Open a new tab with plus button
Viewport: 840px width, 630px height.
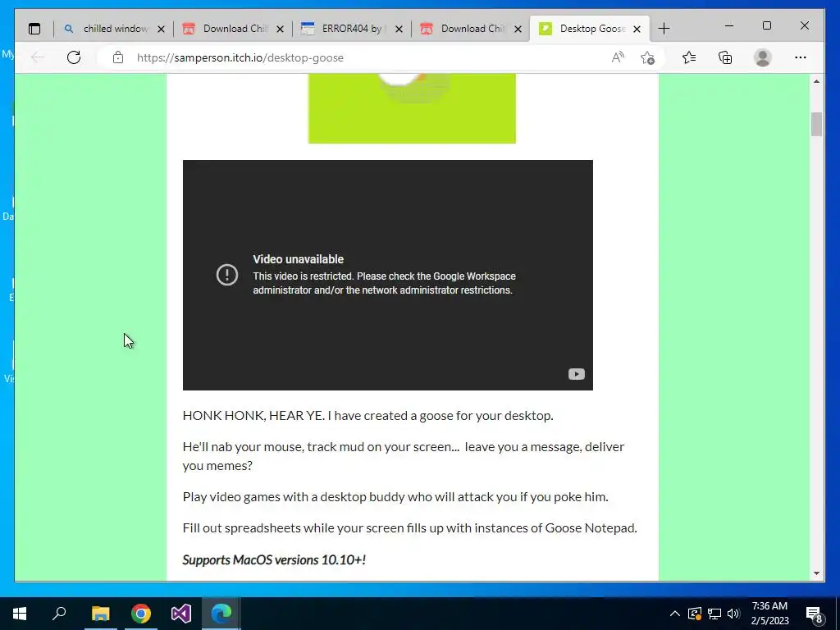click(x=664, y=29)
